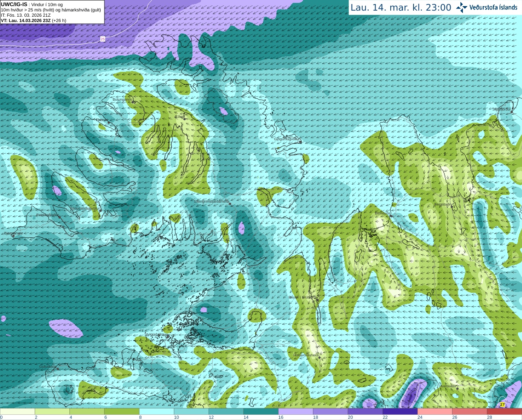Select the 26–28 m/s legend swatch
The height and width of the screenshot is (420, 522).
click(470, 411)
